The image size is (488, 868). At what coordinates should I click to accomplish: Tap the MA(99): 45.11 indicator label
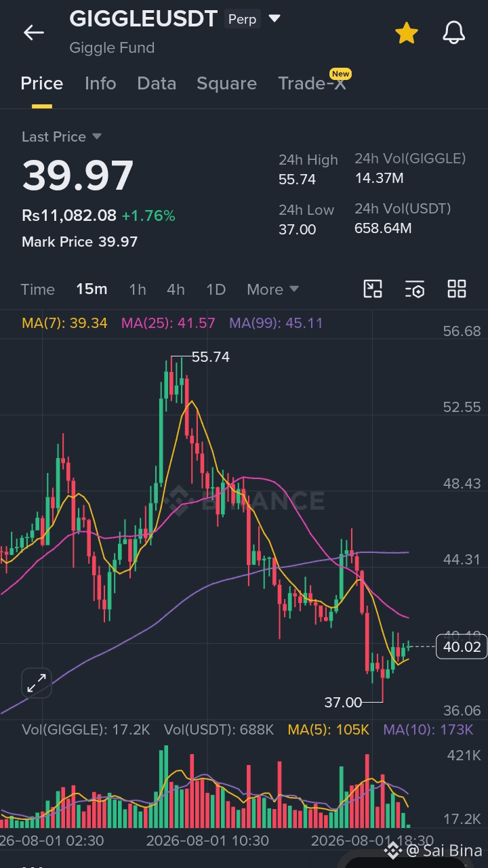(276, 323)
